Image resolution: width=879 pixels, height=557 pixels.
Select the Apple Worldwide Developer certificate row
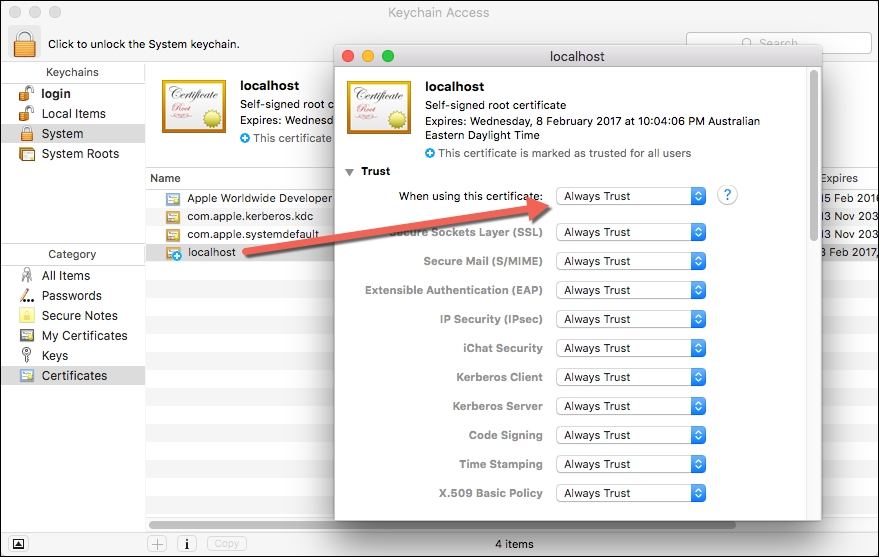coord(259,198)
